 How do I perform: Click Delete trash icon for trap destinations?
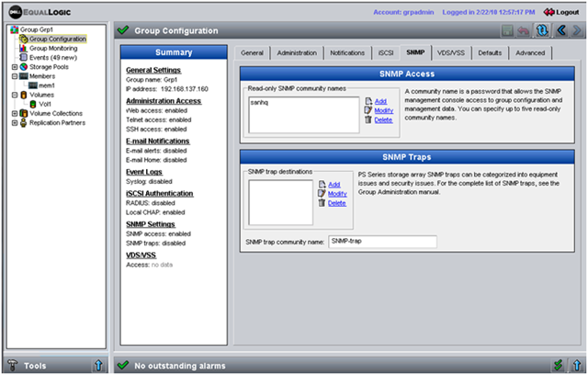[x=322, y=203]
